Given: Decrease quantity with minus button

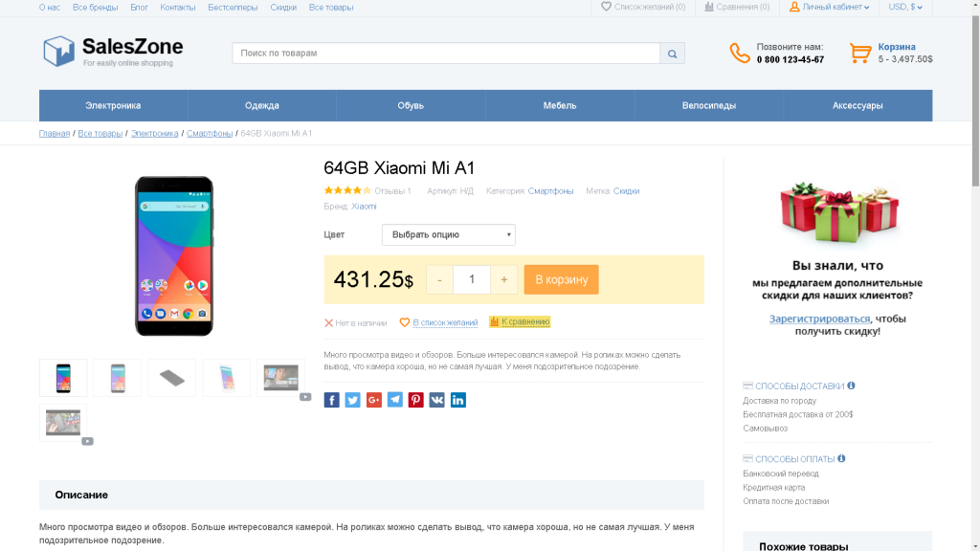Looking at the screenshot, I should [439, 280].
